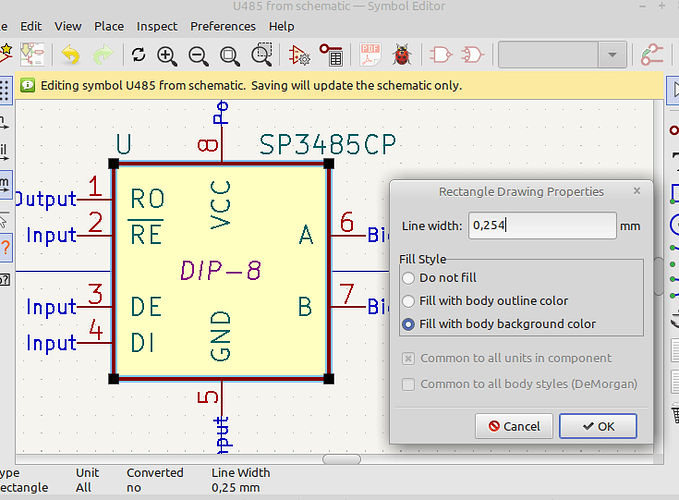Toggle synchronized pins edit mode icon

[652, 55]
